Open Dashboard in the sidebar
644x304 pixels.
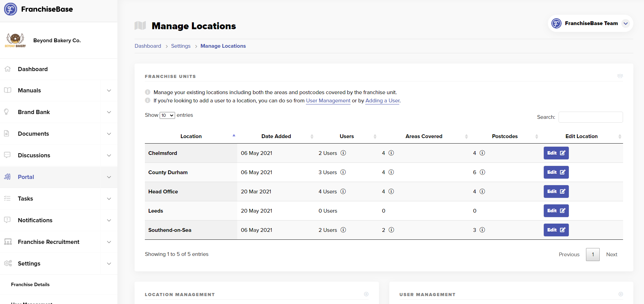(x=33, y=69)
